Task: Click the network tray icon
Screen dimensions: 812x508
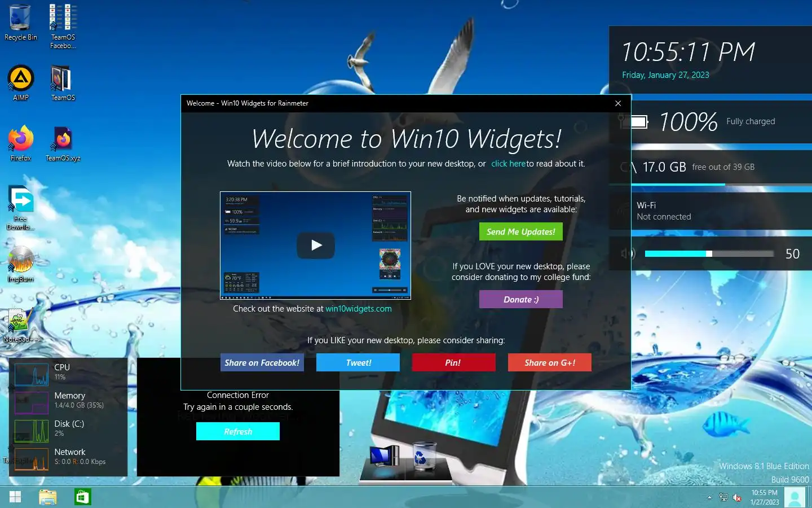Action: point(723,497)
